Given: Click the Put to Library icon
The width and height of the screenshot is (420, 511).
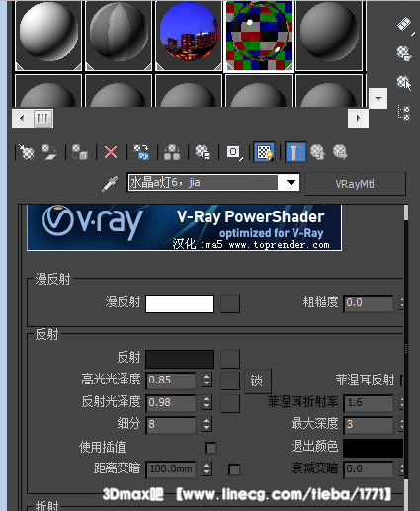Looking at the screenshot, I should point(202,152).
